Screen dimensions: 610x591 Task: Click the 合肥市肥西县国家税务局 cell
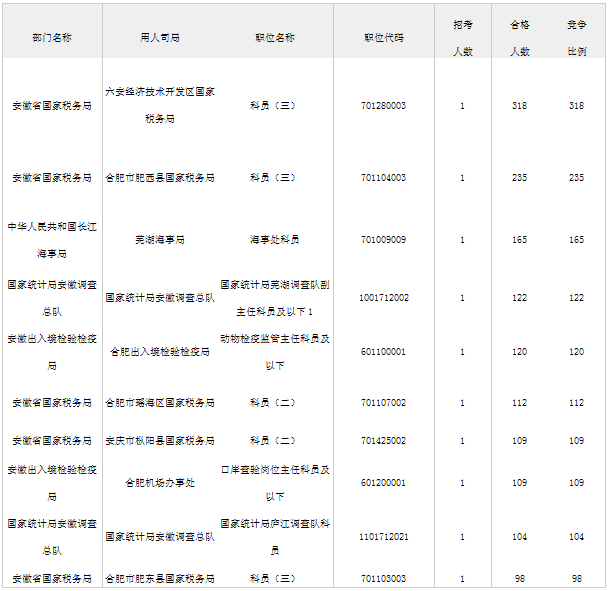pos(160,178)
